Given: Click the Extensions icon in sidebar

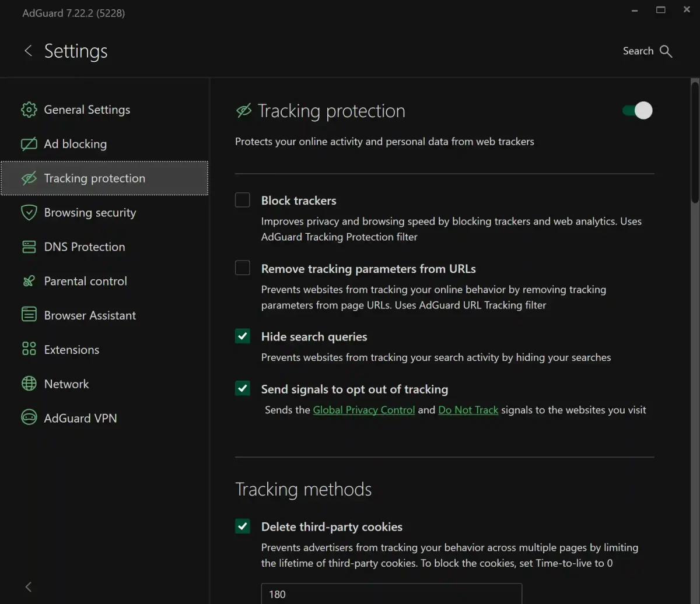Looking at the screenshot, I should [29, 349].
